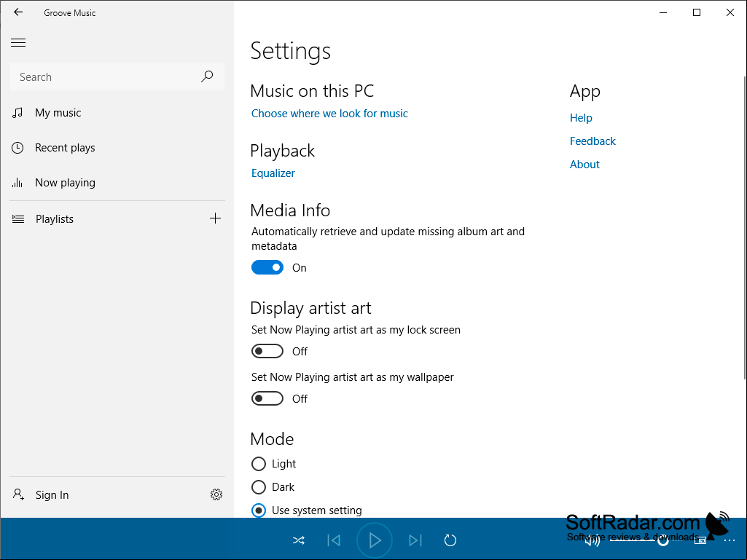The height and width of the screenshot is (560, 747).
Task: Click the settings page vertical scrollbar
Action: click(x=745, y=228)
